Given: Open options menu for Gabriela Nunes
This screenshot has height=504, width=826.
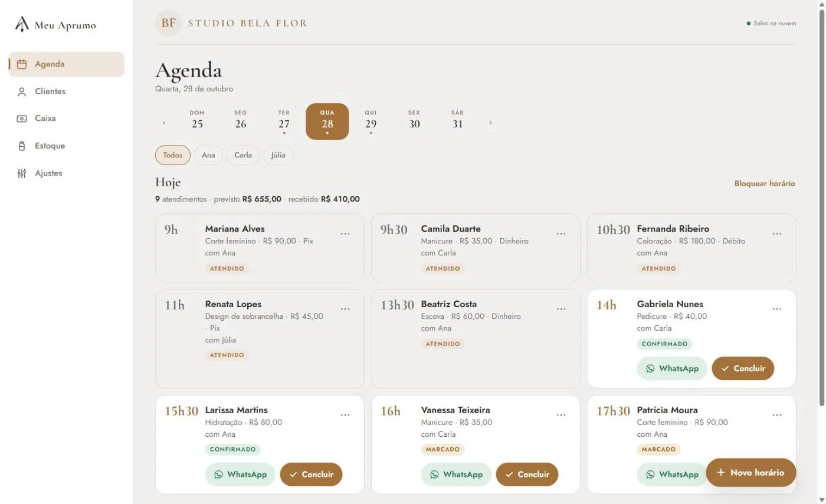Looking at the screenshot, I should point(777,309).
